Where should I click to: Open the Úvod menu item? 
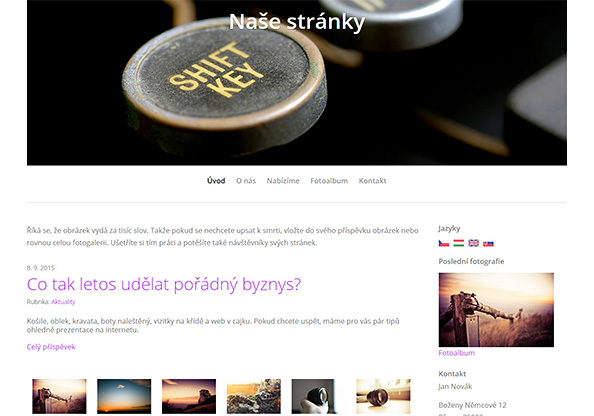[x=216, y=181]
